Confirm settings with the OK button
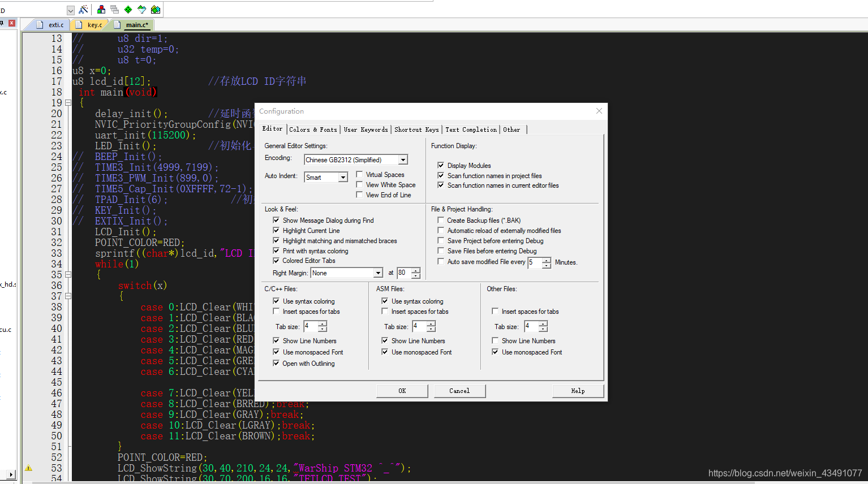Viewport: 868px width, 484px height. click(402, 391)
